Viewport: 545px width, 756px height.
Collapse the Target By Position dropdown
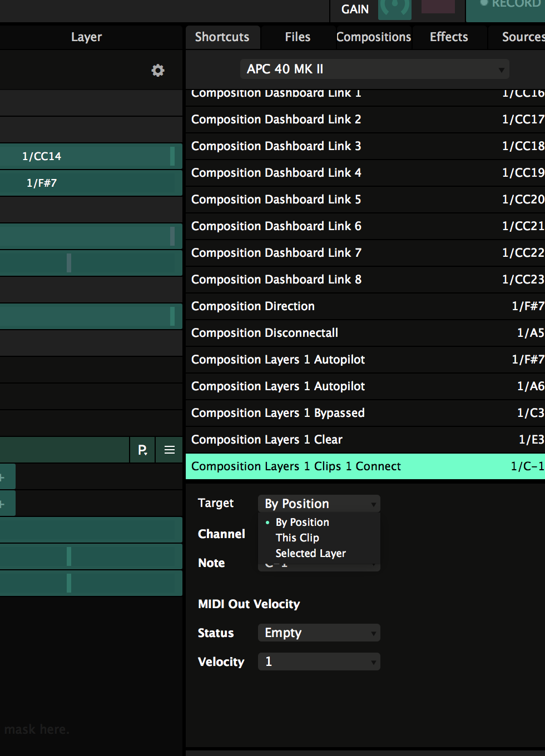[319, 504]
